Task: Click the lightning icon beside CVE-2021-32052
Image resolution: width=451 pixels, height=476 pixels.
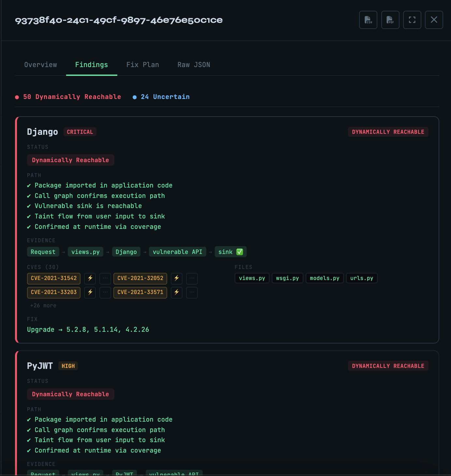Action: coord(177,278)
